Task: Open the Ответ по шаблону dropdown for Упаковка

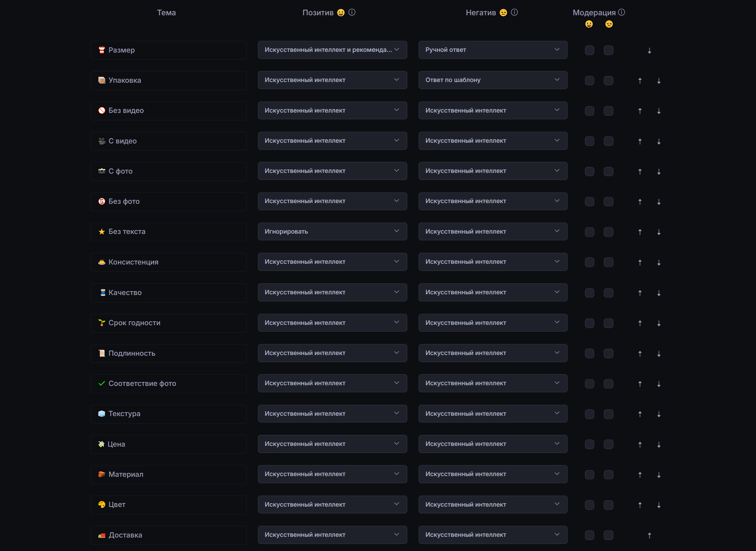Action: pos(492,80)
